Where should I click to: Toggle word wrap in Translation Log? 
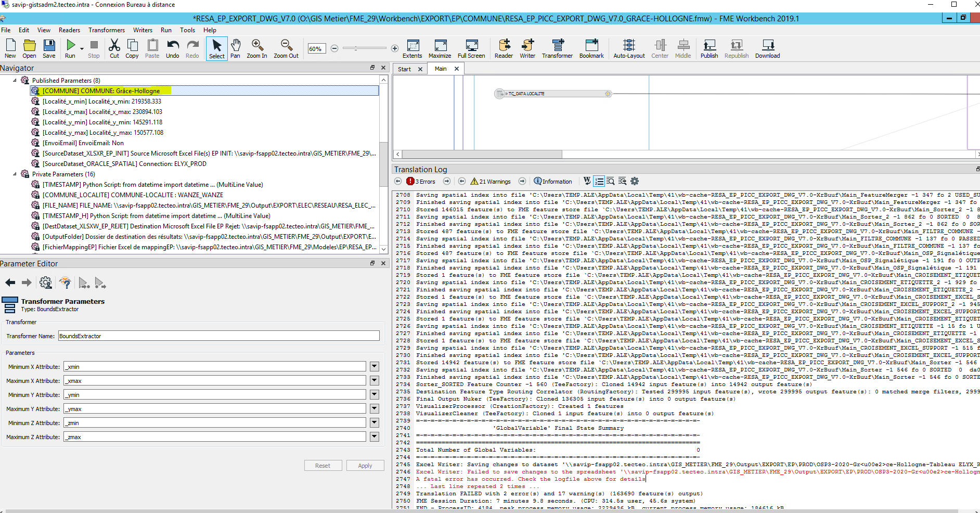coord(587,181)
